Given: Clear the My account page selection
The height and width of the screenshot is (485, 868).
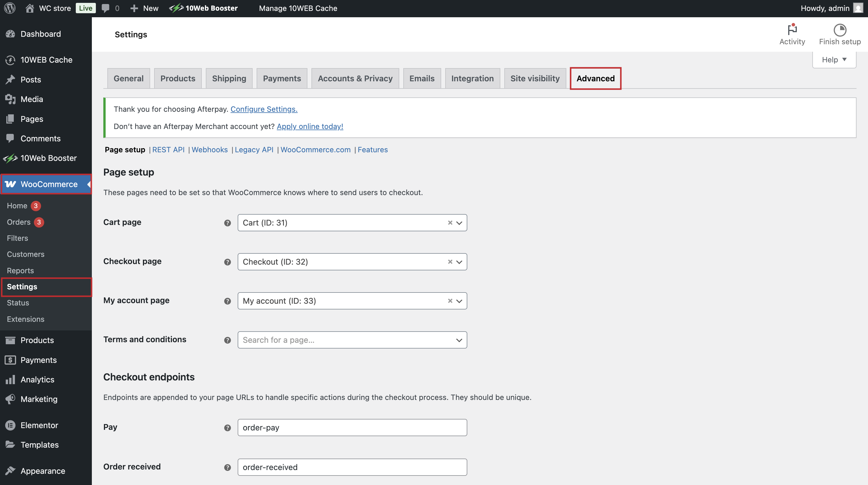Looking at the screenshot, I should point(450,301).
